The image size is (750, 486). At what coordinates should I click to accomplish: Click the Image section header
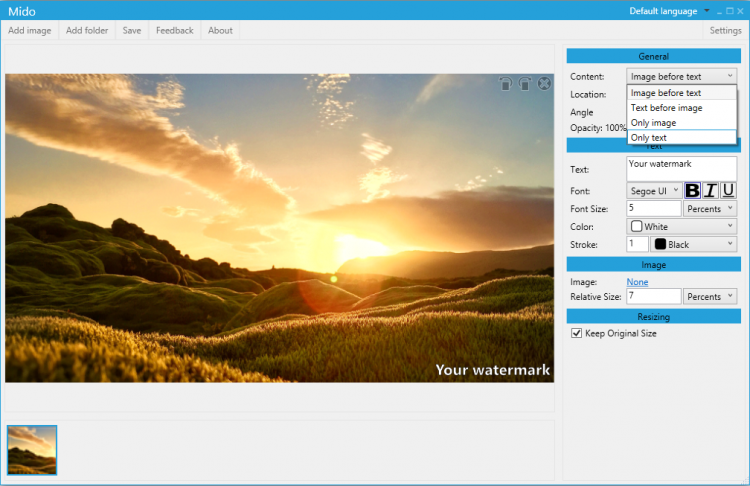(x=653, y=265)
